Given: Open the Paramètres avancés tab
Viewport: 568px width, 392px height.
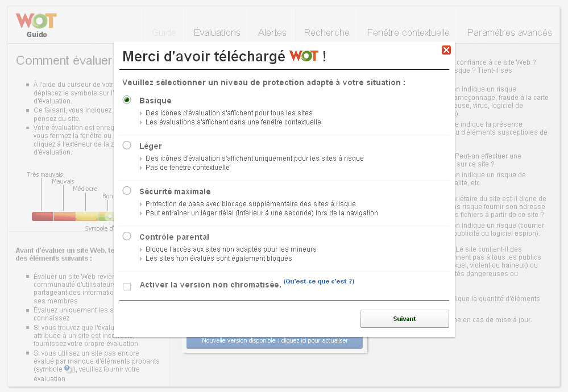Looking at the screenshot, I should pos(509,32).
